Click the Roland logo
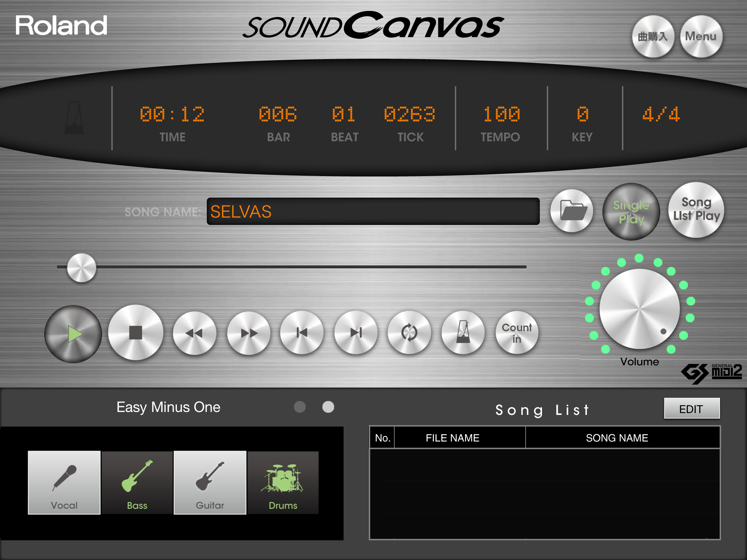This screenshot has width=747, height=560. [x=61, y=26]
